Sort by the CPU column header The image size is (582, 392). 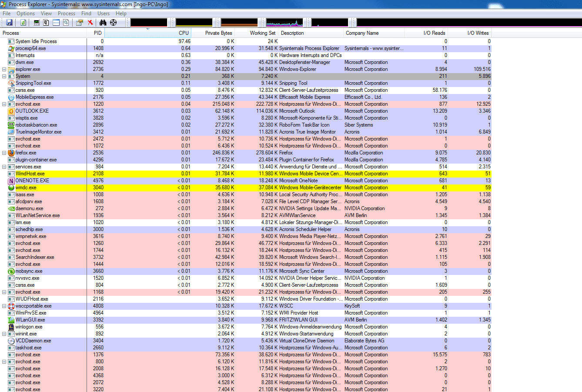(148, 33)
